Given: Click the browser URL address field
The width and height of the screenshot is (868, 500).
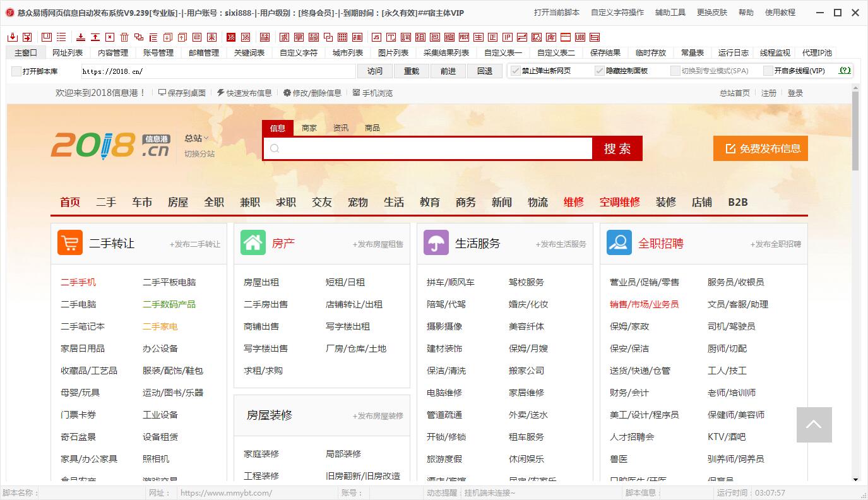Looking at the screenshot, I should pyautogui.click(x=218, y=71).
